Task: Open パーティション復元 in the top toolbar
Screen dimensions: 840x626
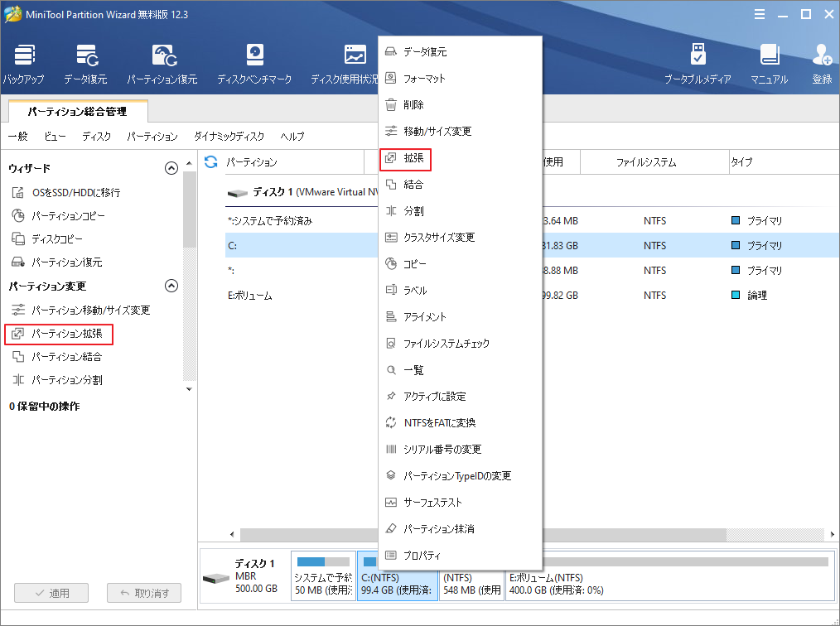Action: coord(162,64)
